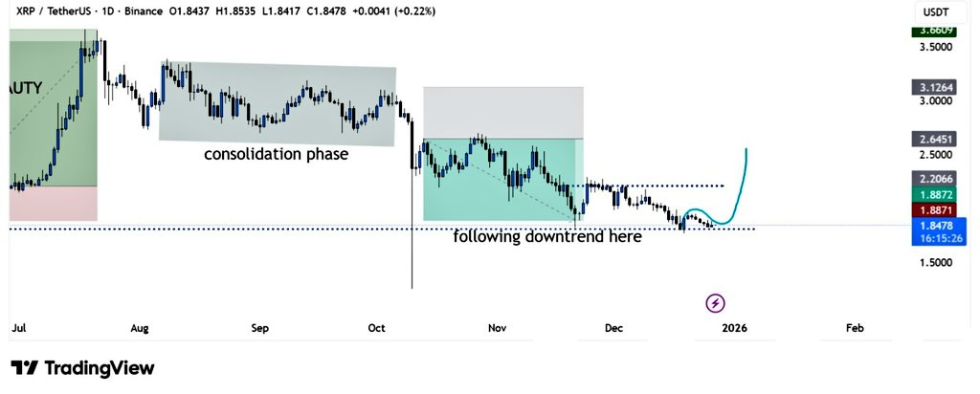
Task: Click the purple lightning event icon
Action: (x=716, y=303)
